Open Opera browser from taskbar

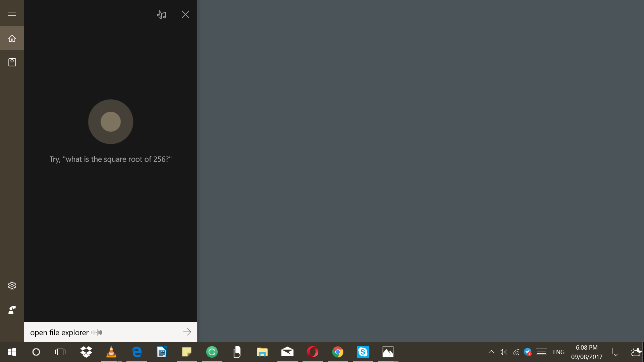point(313,352)
